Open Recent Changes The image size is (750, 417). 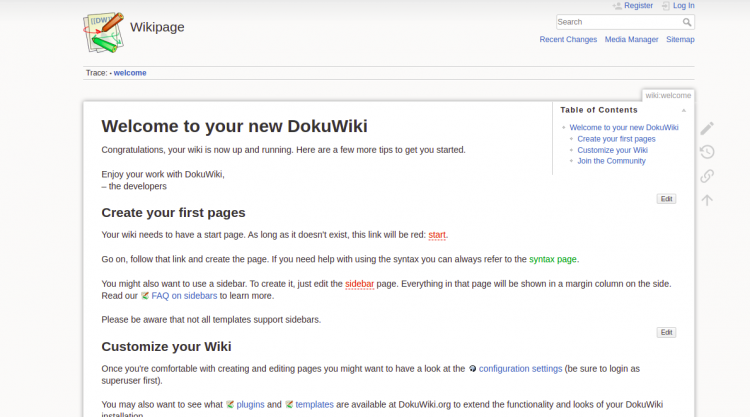[x=568, y=40]
